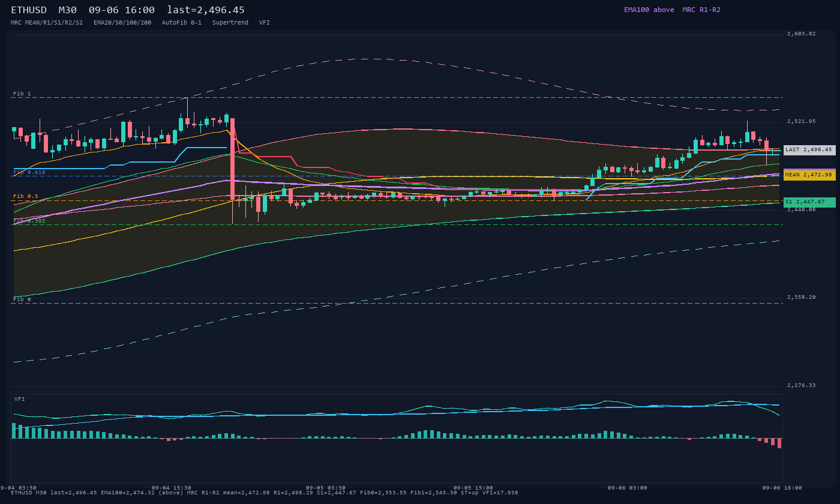Viewport: 840px width, 504px height.
Task: Click the MEAN 2,472.98 price tag
Action: point(809,175)
